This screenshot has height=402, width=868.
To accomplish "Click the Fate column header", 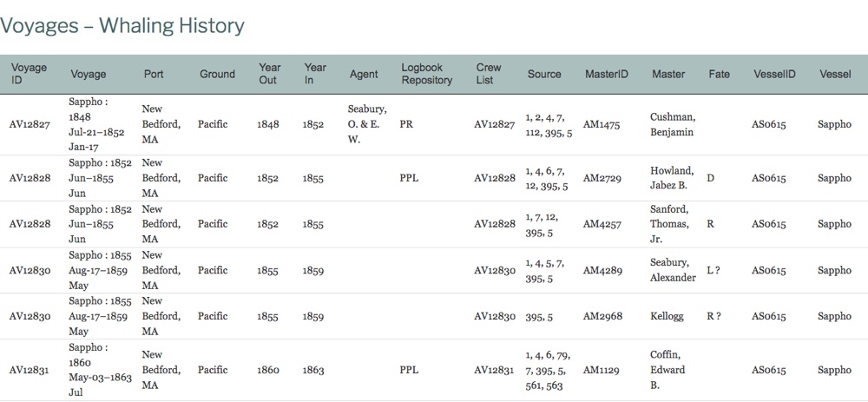I will pyautogui.click(x=719, y=74).
